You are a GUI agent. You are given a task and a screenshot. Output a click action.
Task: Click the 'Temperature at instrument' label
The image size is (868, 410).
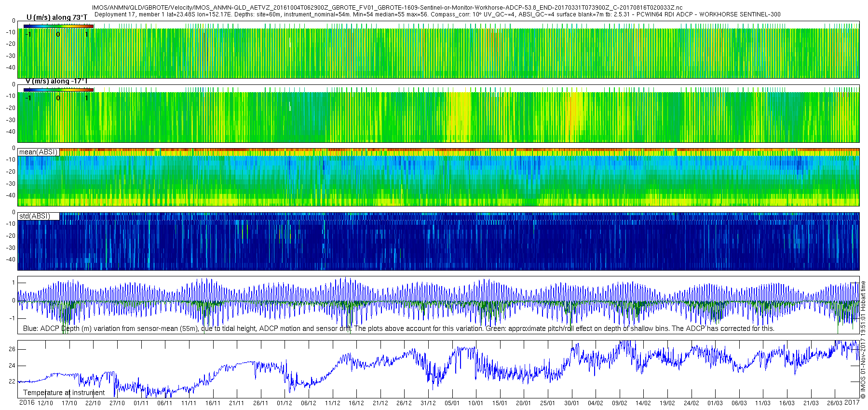click(64, 393)
